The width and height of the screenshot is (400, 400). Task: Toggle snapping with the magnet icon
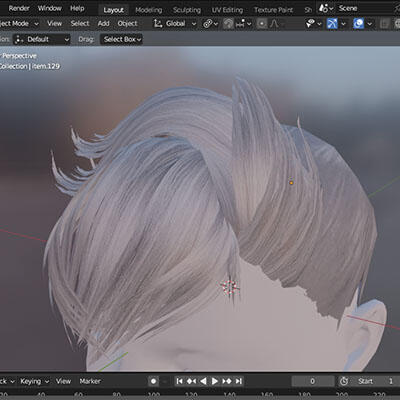click(x=228, y=24)
